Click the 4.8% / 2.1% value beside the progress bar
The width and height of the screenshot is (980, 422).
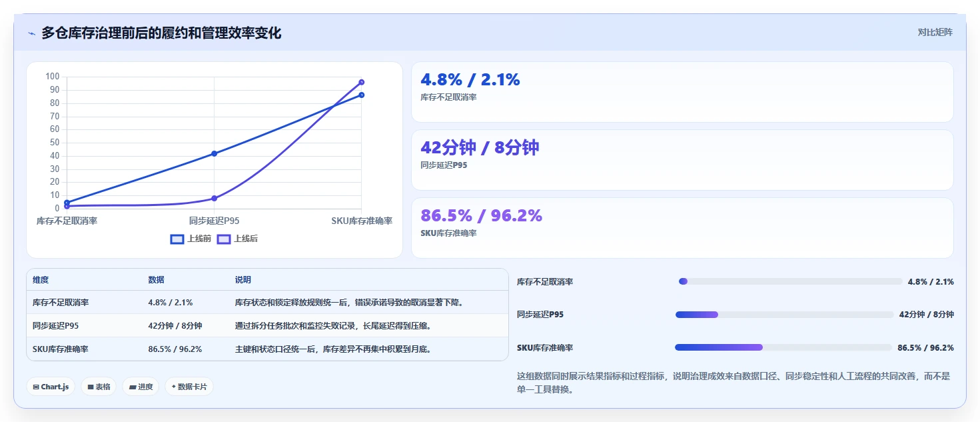(931, 282)
